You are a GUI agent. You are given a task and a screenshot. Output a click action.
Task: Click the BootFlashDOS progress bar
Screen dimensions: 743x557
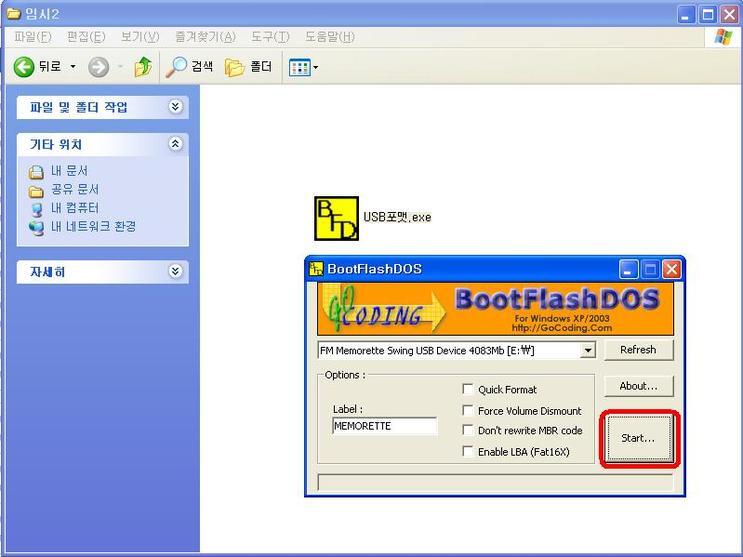[495, 483]
